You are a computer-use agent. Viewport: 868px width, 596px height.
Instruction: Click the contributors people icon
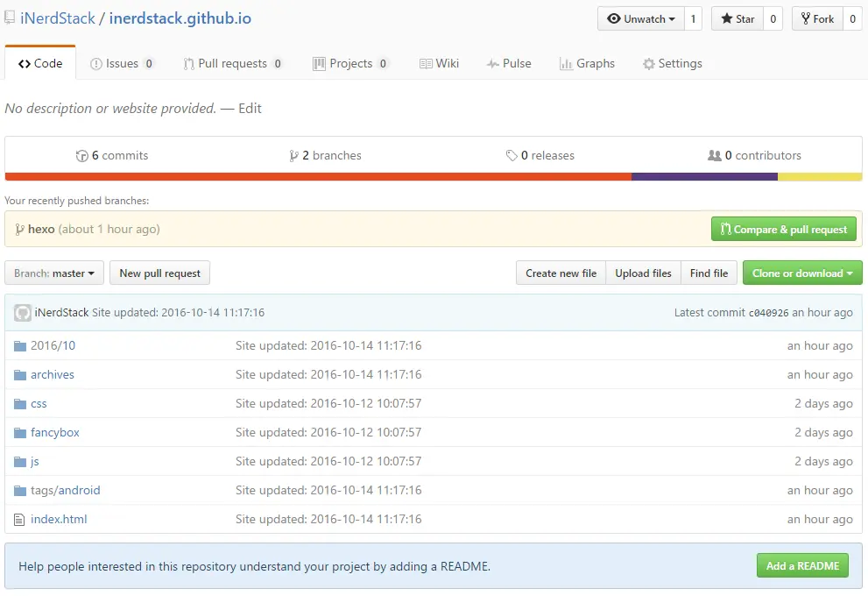[714, 156]
